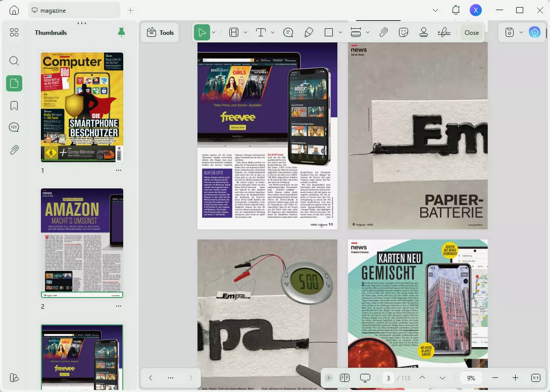Open a new tab with plus

(x=130, y=10)
